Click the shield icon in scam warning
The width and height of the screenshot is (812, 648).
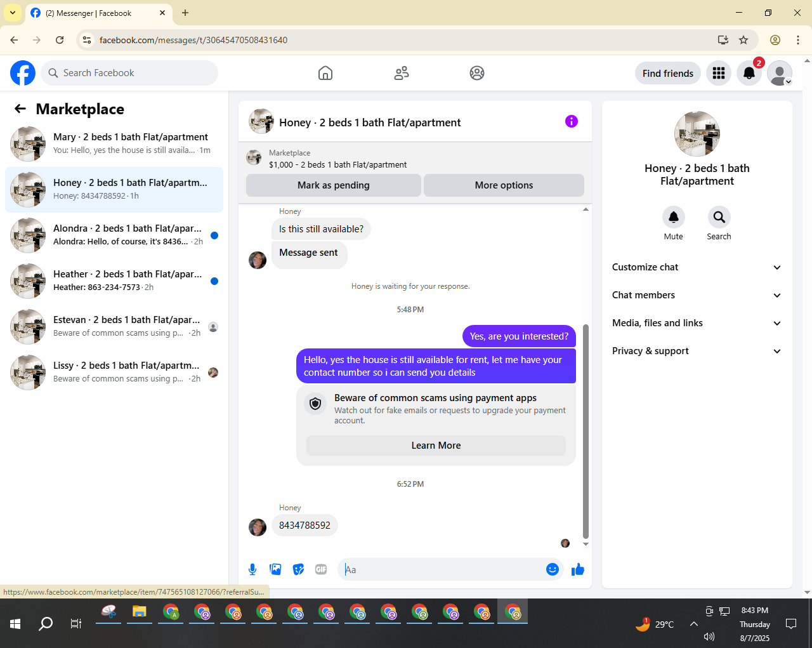click(x=315, y=403)
